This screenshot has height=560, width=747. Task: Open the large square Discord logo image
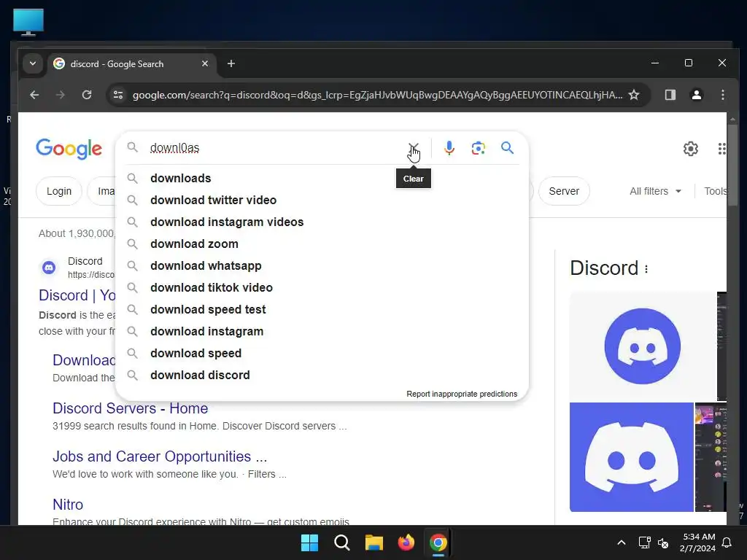click(x=631, y=457)
